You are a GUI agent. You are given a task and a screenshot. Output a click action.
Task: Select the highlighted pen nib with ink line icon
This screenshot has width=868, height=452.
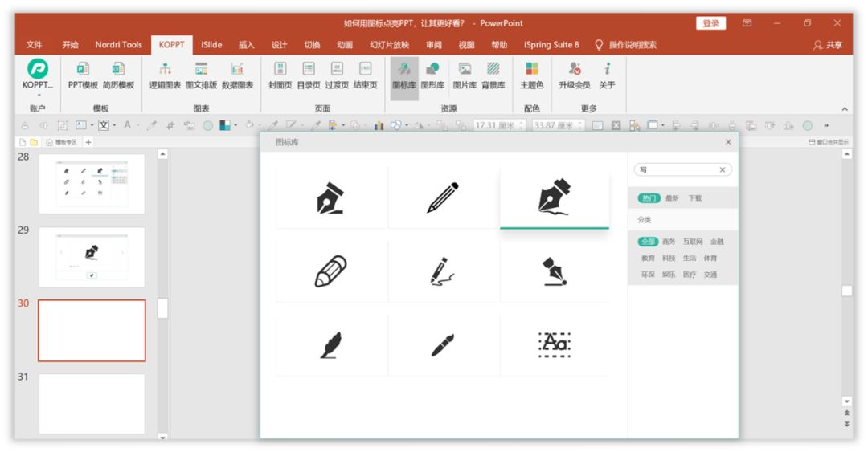coord(554,197)
